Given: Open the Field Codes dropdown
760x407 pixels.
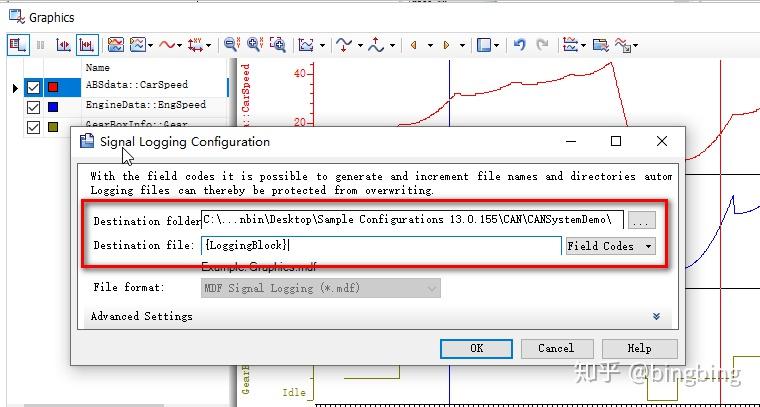Looking at the screenshot, I should [x=611, y=246].
